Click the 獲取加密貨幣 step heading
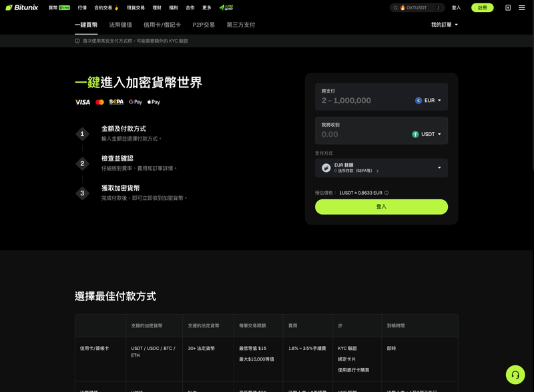This screenshot has height=392, width=534. (121, 188)
